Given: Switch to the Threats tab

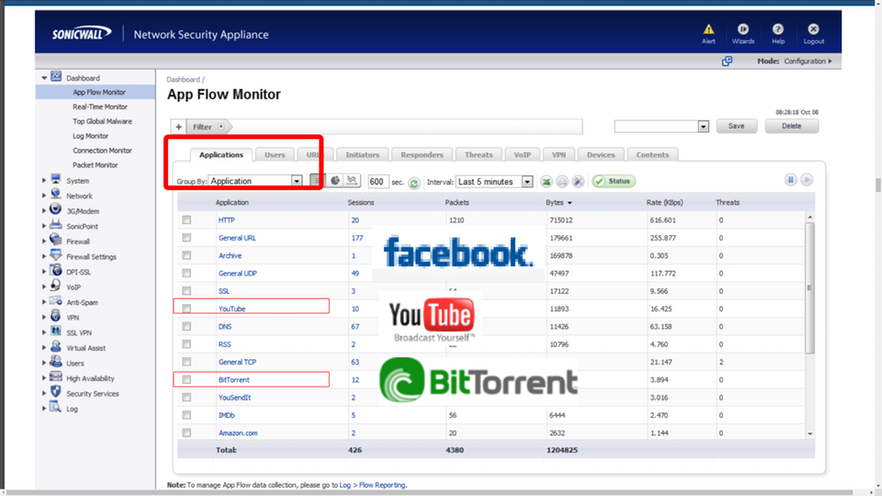Looking at the screenshot, I should pos(479,155).
